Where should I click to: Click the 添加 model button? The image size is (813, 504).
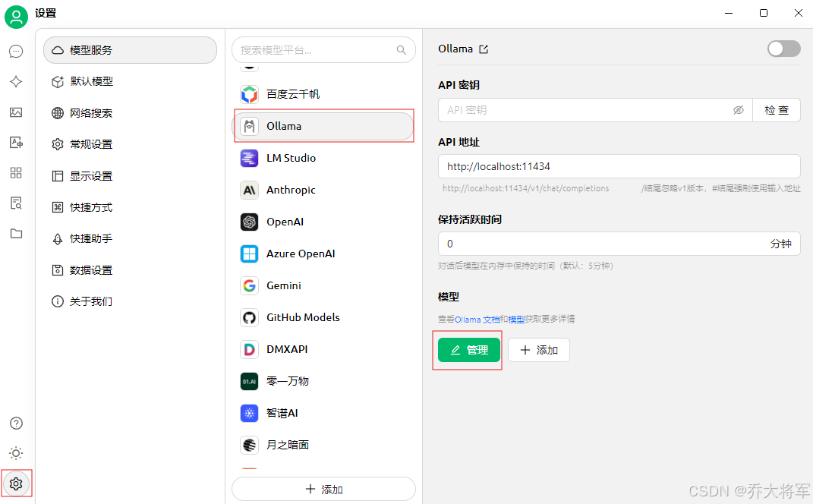pos(539,350)
